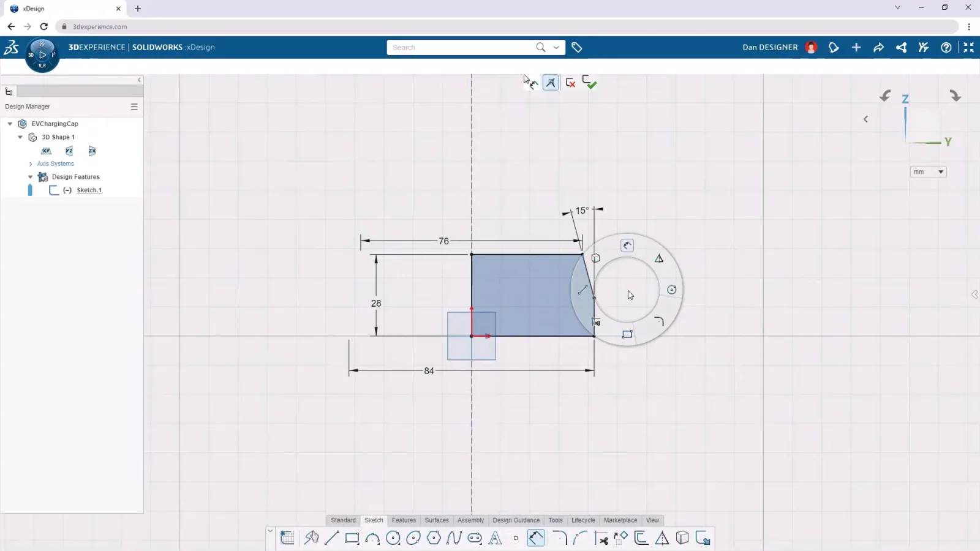Open the search options dropdown arrow
This screenshot has height=551, width=980.
(556, 47)
